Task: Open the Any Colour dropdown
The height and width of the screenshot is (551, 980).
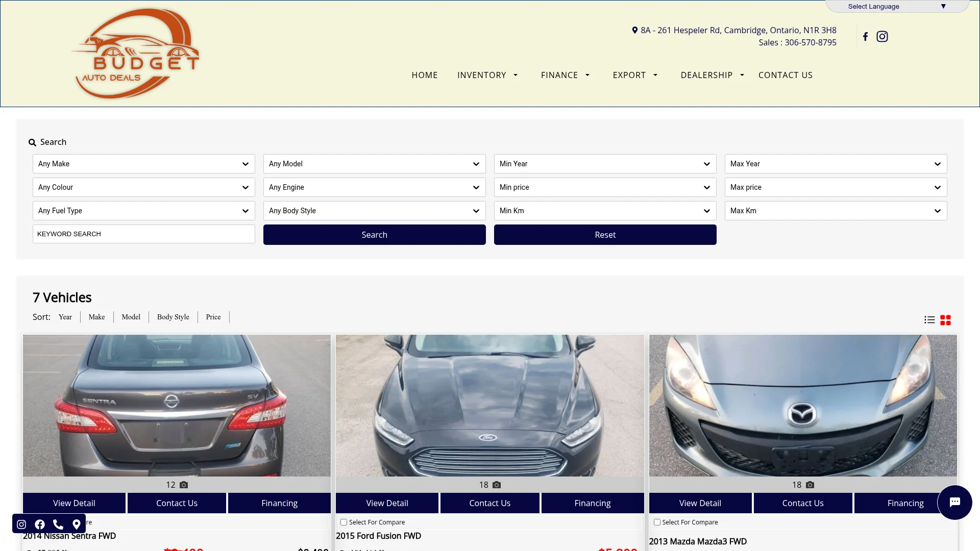Action: click(x=144, y=187)
